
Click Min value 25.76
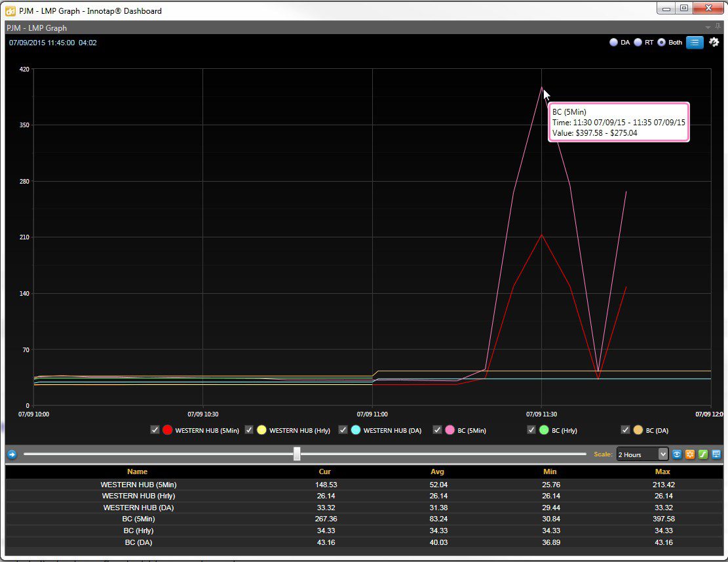pyautogui.click(x=551, y=485)
